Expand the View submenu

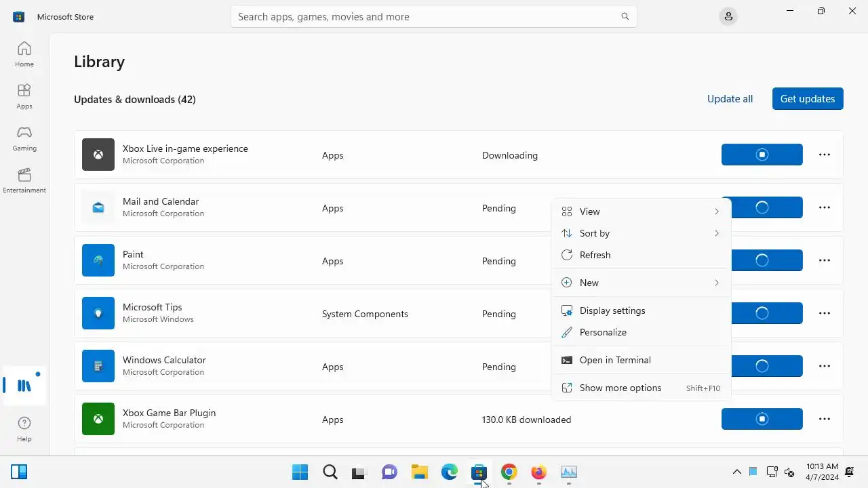pos(641,211)
